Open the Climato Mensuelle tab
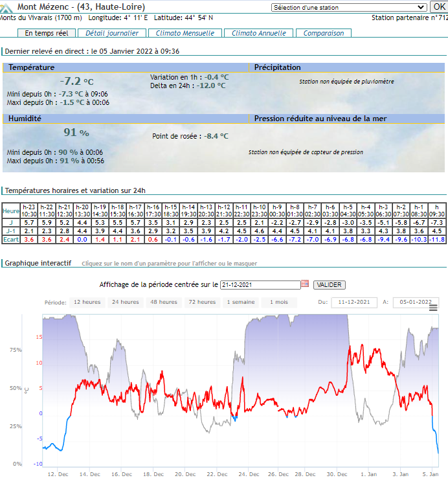 pos(185,33)
